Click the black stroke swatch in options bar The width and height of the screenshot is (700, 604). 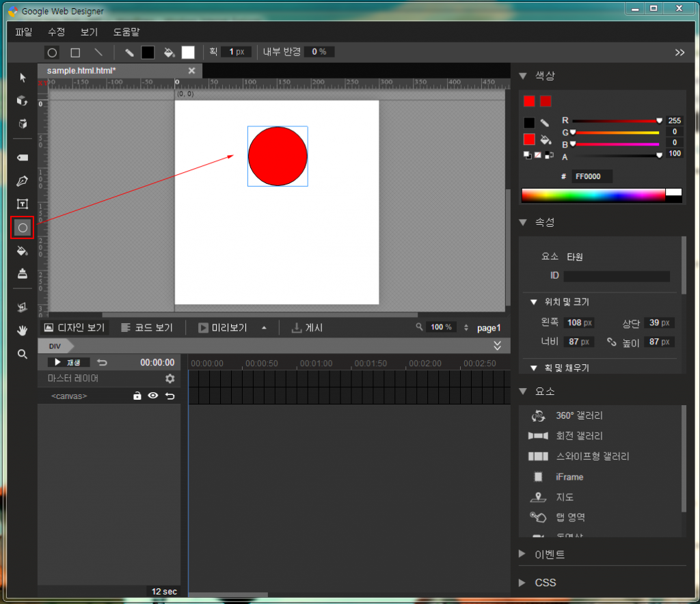pos(148,53)
